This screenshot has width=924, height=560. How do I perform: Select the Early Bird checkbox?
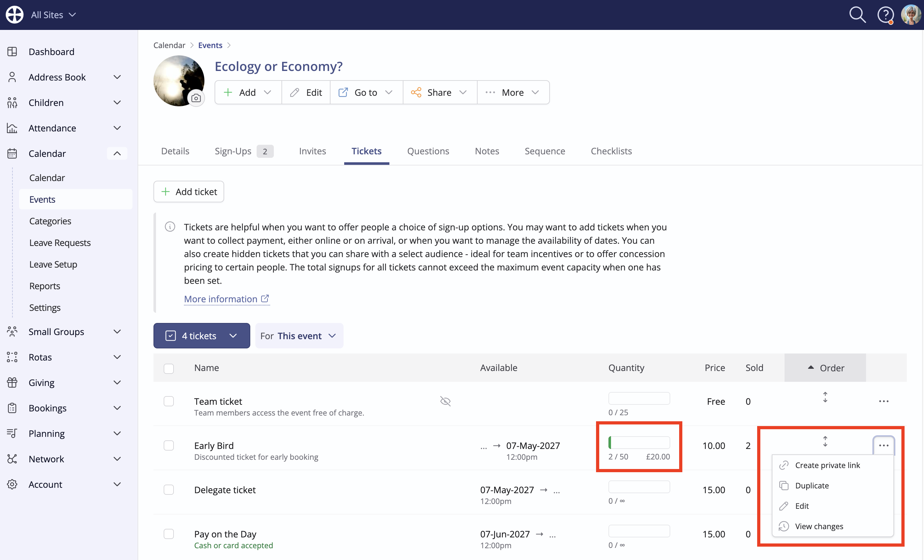click(x=169, y=446)
